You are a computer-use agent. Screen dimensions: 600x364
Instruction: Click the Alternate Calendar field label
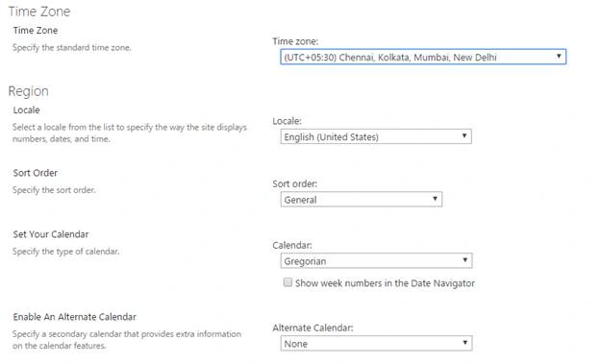pos(312,328)
